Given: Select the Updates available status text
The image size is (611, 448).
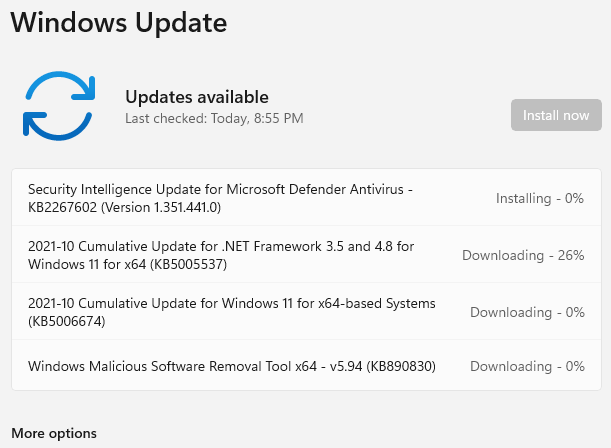Looking at the screenshot, I should [196, 97].
